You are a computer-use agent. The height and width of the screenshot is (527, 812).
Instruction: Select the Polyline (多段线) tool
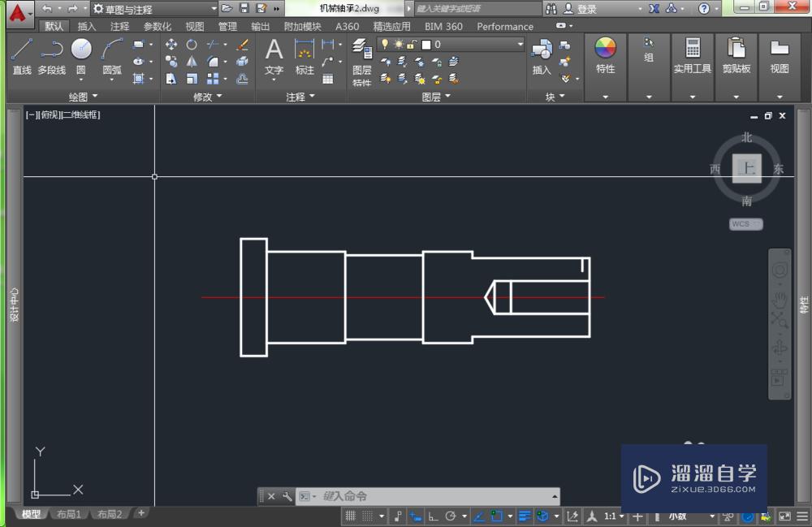51,55
